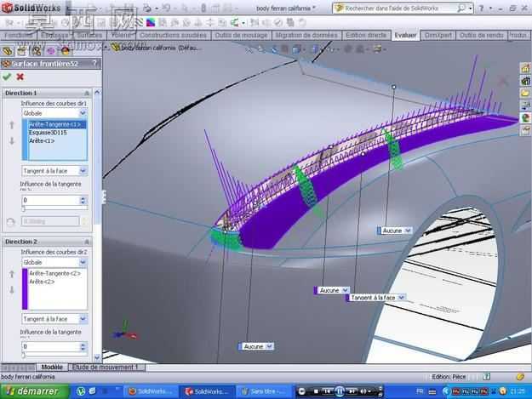The image size is (532, 399).
Task: Adjust Direction 1 tangent influence slider
Action: [x=24, y=208]
